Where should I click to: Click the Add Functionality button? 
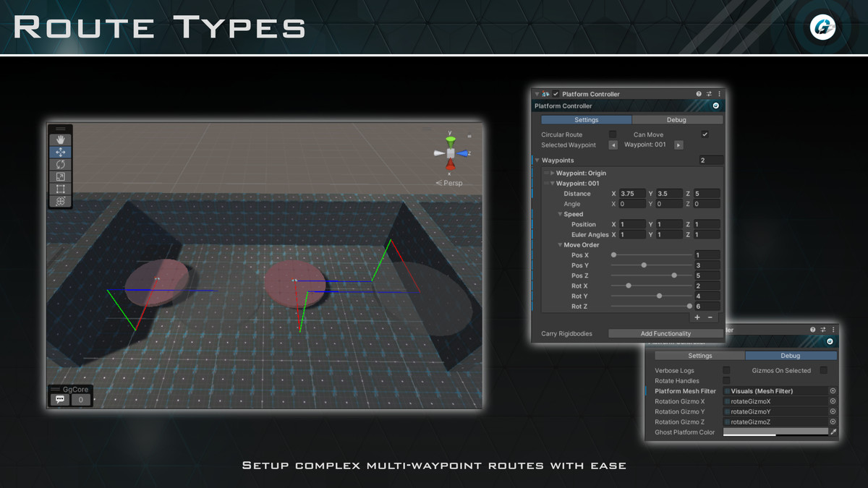click(x=665, y=334)
